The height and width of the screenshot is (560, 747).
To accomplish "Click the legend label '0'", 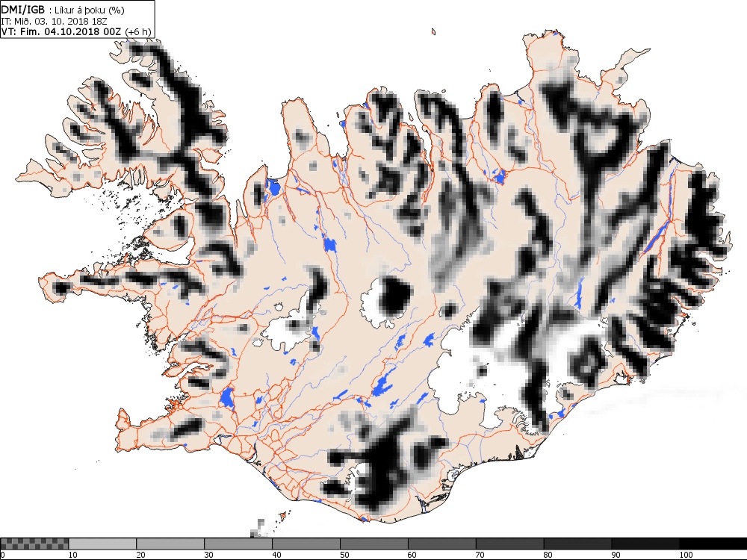I will (x=2, y=554).
